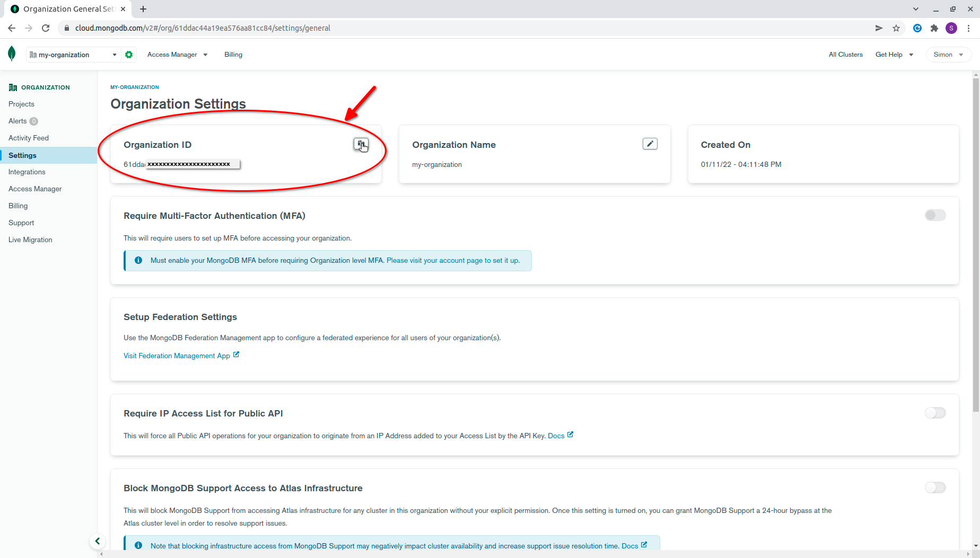Screen dimensions: 980x558
Task: Toggle Block MongoDB Support Access switch
Action: [935, 488]
